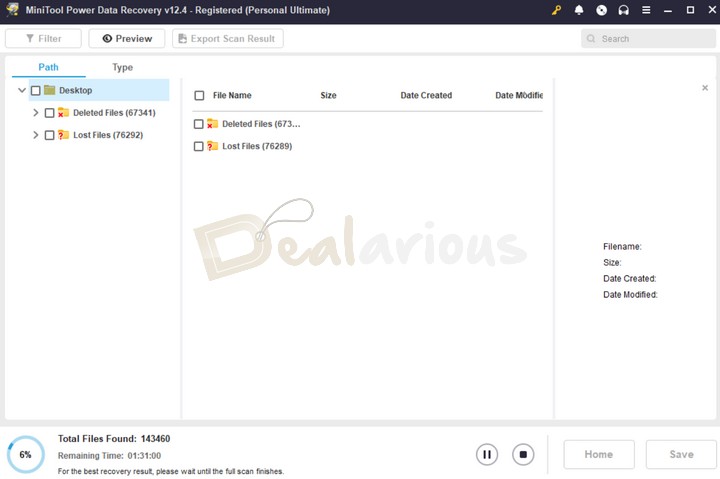
Task: Click the Home button
Action: click(599, 455)
